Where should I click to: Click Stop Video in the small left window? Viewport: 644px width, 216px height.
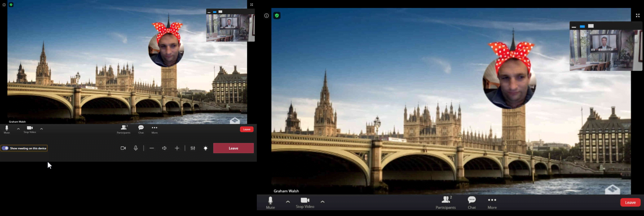click(x=30, y=130)
